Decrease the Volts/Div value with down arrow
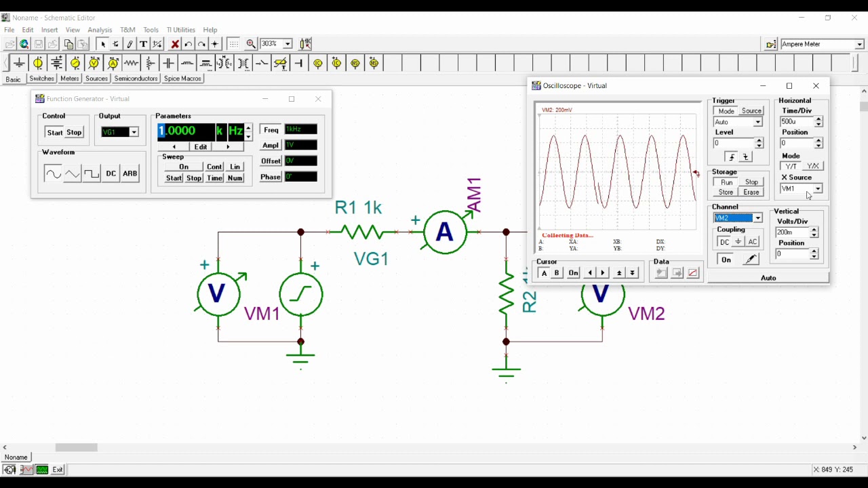This screenshot has height=488, width=868. pos(814,235)
